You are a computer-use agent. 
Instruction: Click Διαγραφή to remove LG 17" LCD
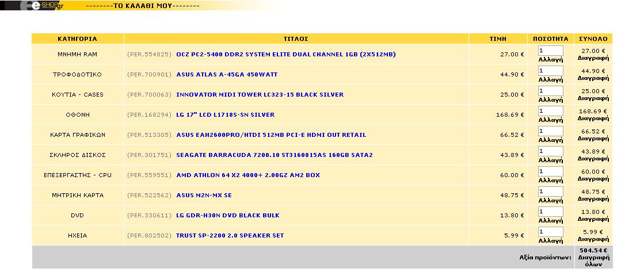(593, 118)
